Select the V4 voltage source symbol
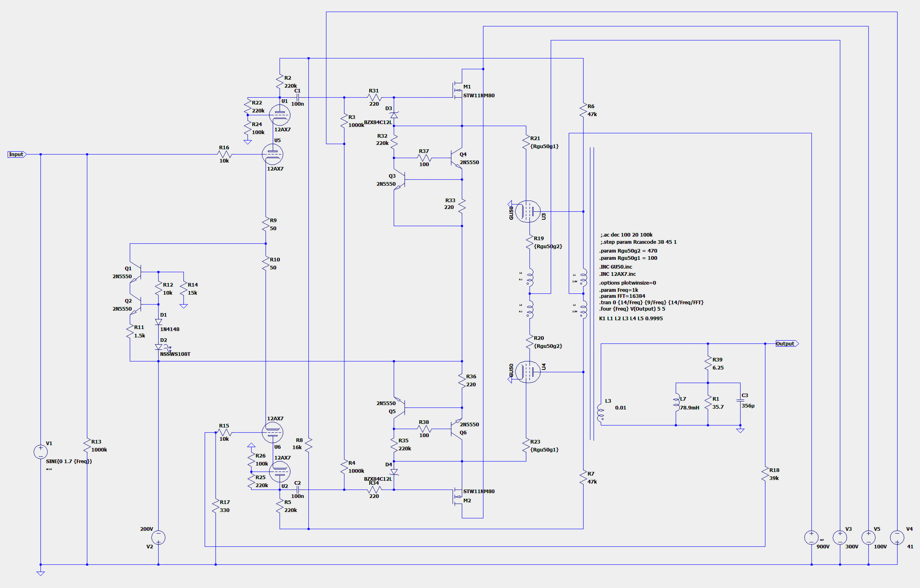Viewport: 920px width, 588px height. [897, 537]
